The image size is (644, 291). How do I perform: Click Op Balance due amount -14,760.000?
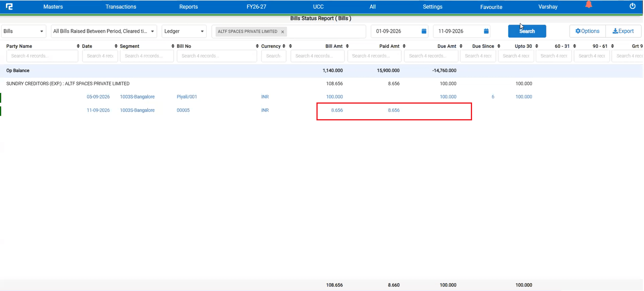(444, 71)
